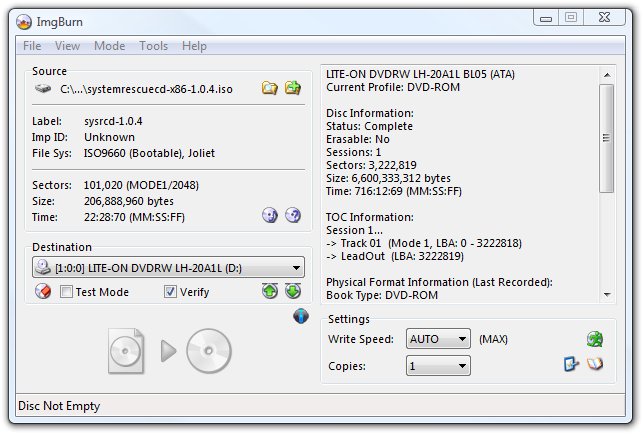Click the Sectors: 3,222,819 line
This screenshot has width=643, height=434.
(371, 165)
